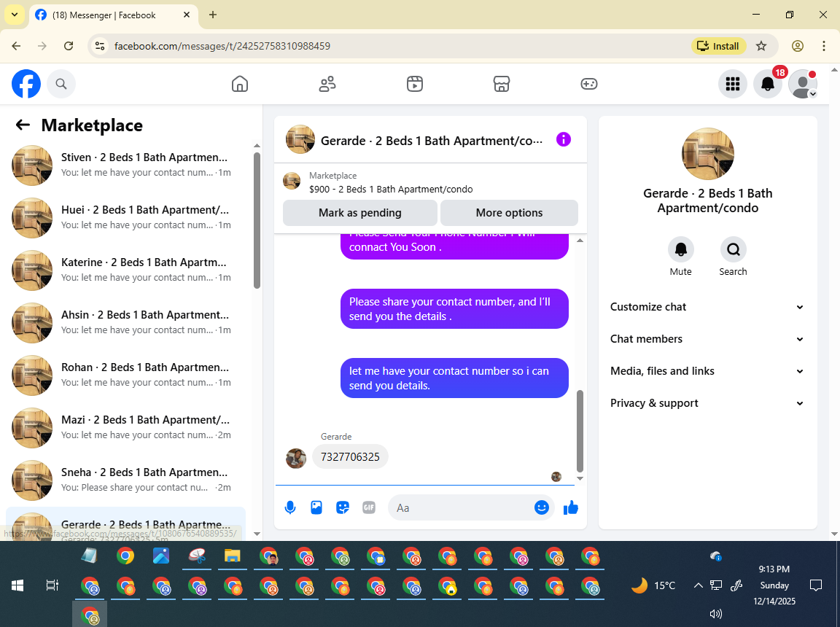Click chat messages scrollbar thumb
Image resolution: width=840 pixels, height=627 pixels.
point(580,430)
